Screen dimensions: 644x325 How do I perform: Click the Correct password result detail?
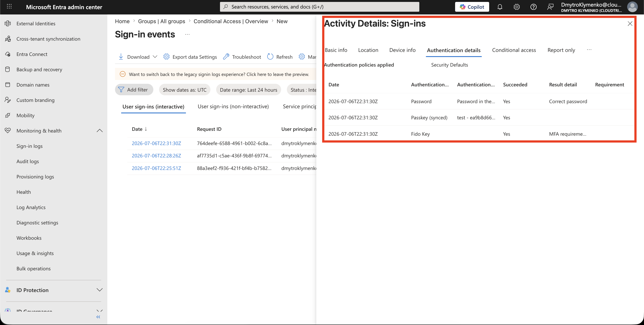tap(568, 101)
